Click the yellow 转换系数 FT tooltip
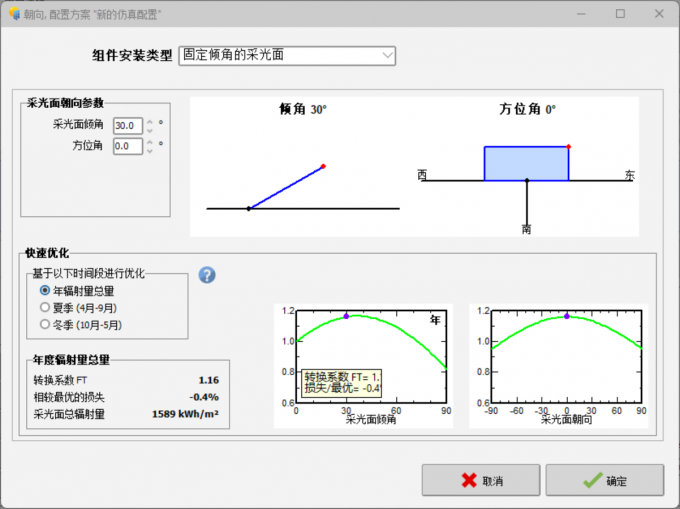This screenshot has height=509, width=680. click(341, 383)
